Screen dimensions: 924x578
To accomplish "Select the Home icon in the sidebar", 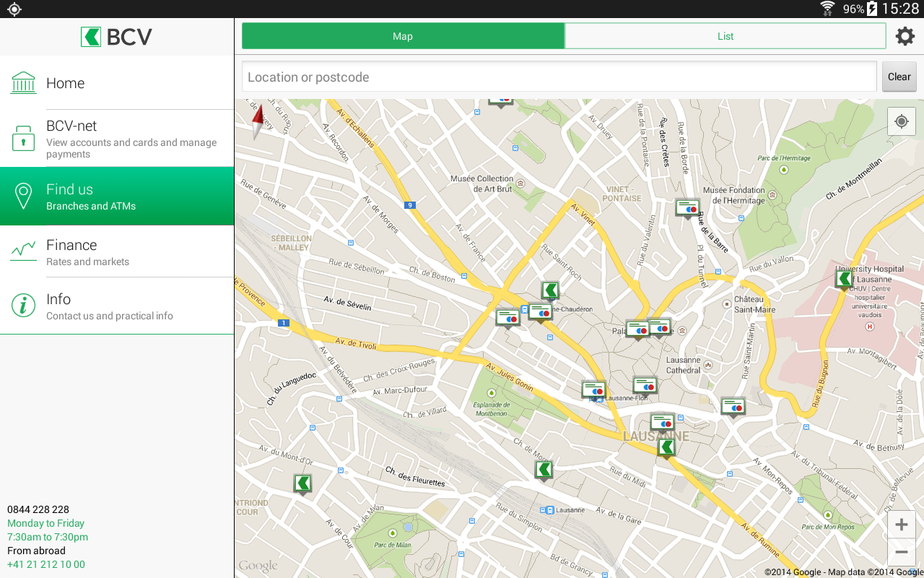I will point(24,82).
